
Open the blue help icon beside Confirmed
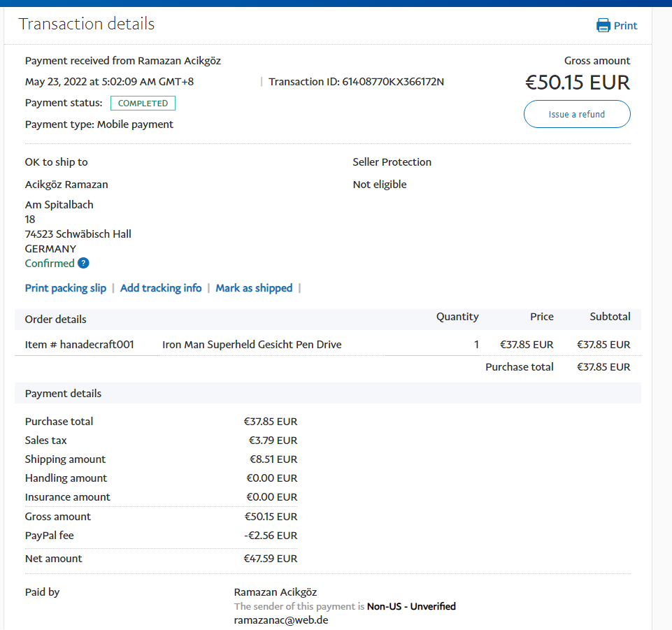click(83, 264)
